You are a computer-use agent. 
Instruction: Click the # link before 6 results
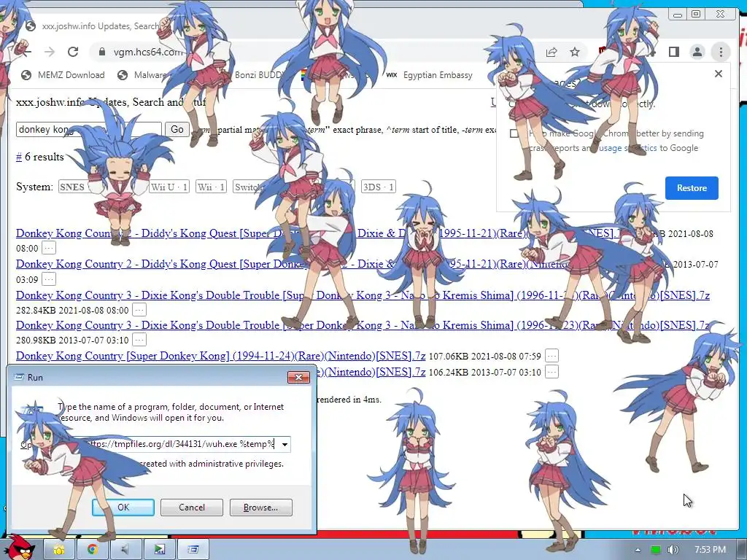[x=19, y=157]
